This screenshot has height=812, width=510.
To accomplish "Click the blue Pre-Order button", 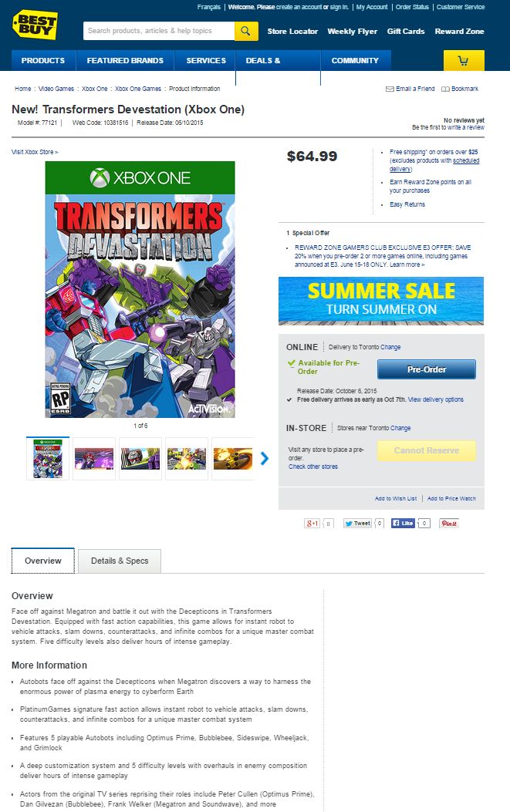I will [427, 369].
